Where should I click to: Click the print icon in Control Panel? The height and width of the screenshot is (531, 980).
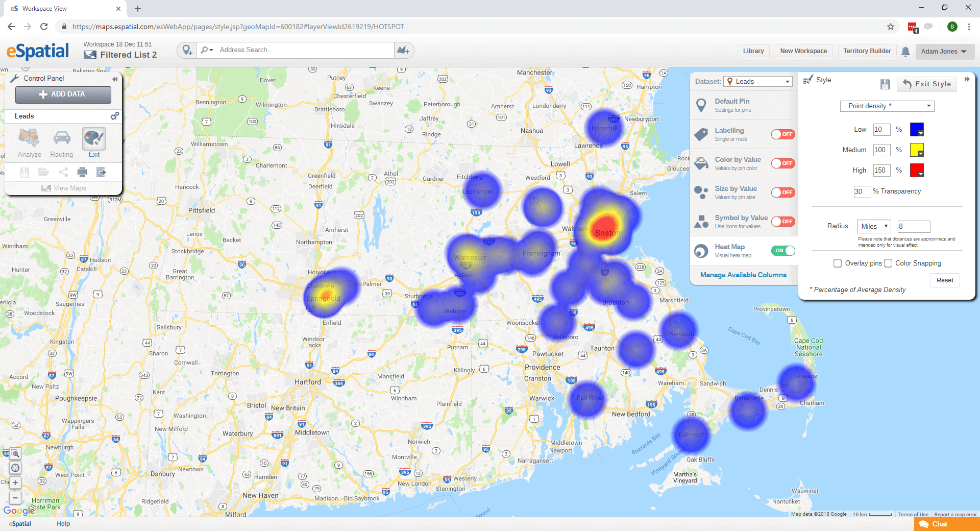pos(82,172)
